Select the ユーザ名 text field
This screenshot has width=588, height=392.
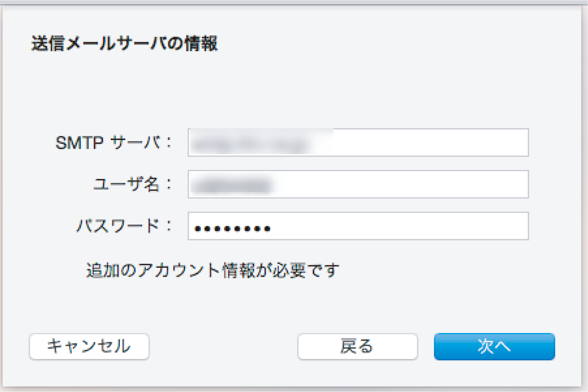(x=358, y=184)
